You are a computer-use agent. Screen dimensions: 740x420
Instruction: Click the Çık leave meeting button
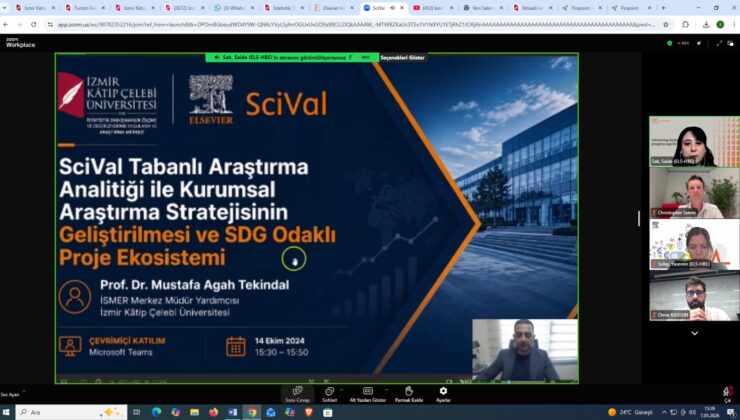click(x=727, y=394)
